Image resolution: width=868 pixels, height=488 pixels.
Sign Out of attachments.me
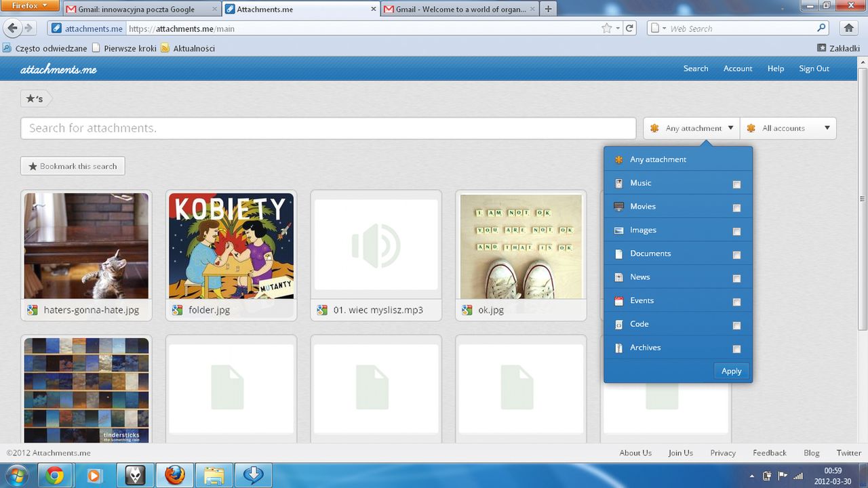point(814,68)
